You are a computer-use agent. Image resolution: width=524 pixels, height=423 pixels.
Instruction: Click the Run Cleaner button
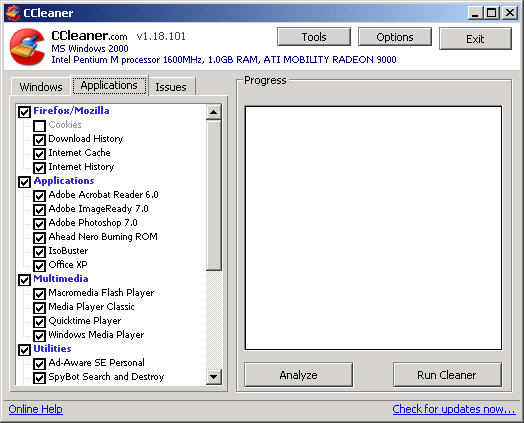(x=447, y=375)
